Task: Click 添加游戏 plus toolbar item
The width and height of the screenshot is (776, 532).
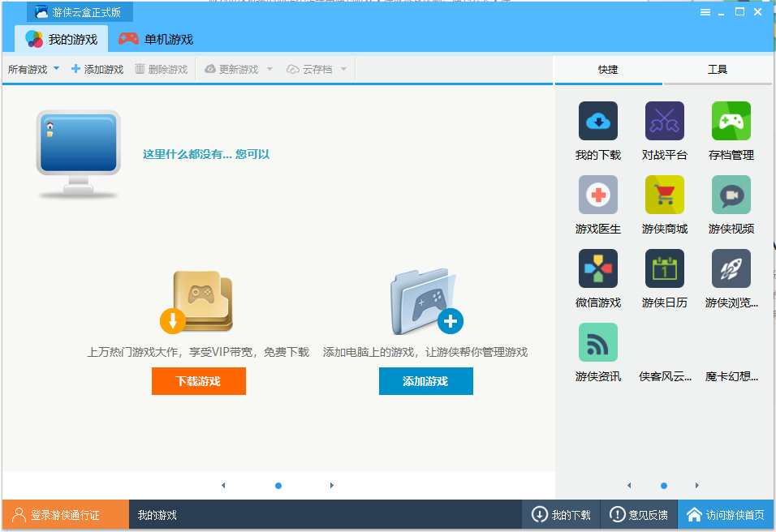Action: click(97, 69)
